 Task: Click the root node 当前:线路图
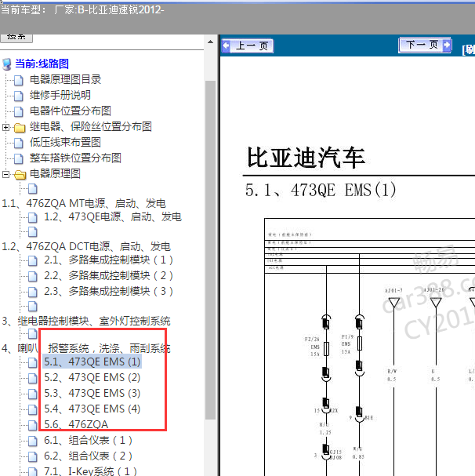(42, 64)
